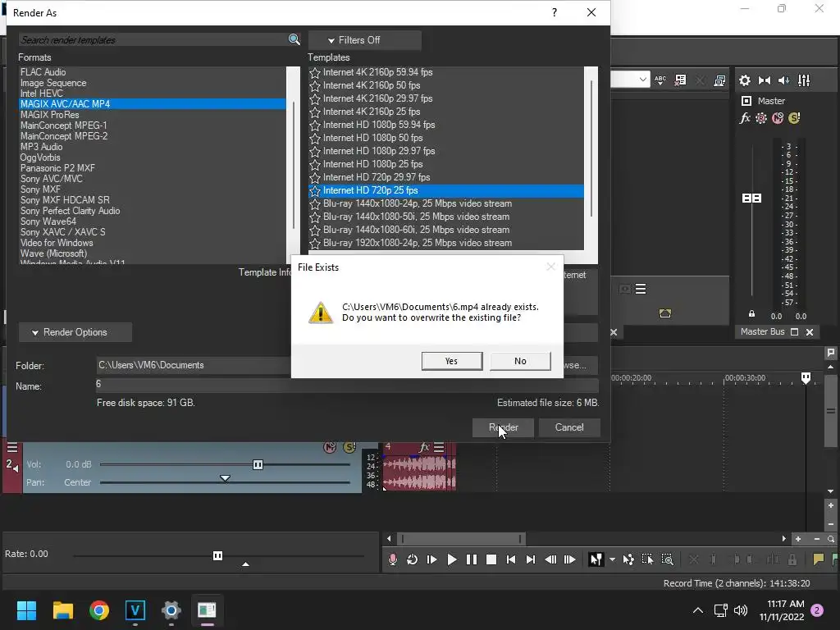Click No in File Exists dialog

pyautogui.click(x=520, y=361)
